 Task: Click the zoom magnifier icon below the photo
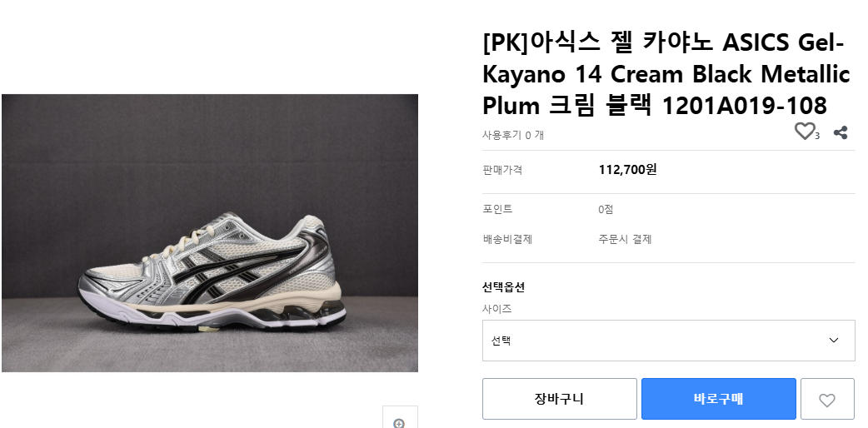point(399,421)
